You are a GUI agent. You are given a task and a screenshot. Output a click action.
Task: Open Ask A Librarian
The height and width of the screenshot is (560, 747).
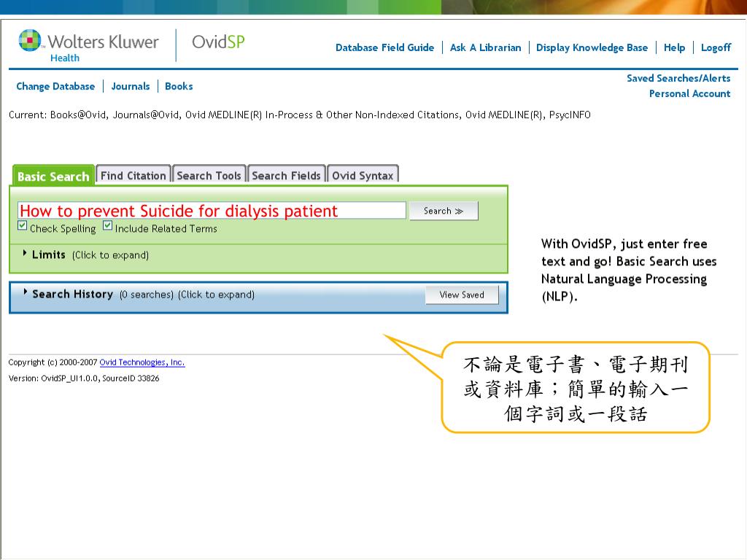[x=485, y=47]
